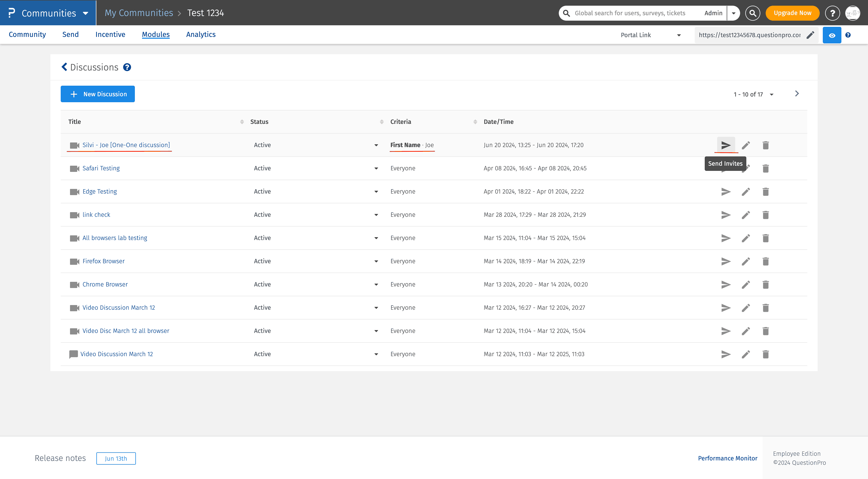The height and width of the screenshot is (479, 868).
Task: Sort table by Criteria column
Action: click(475, 122)
